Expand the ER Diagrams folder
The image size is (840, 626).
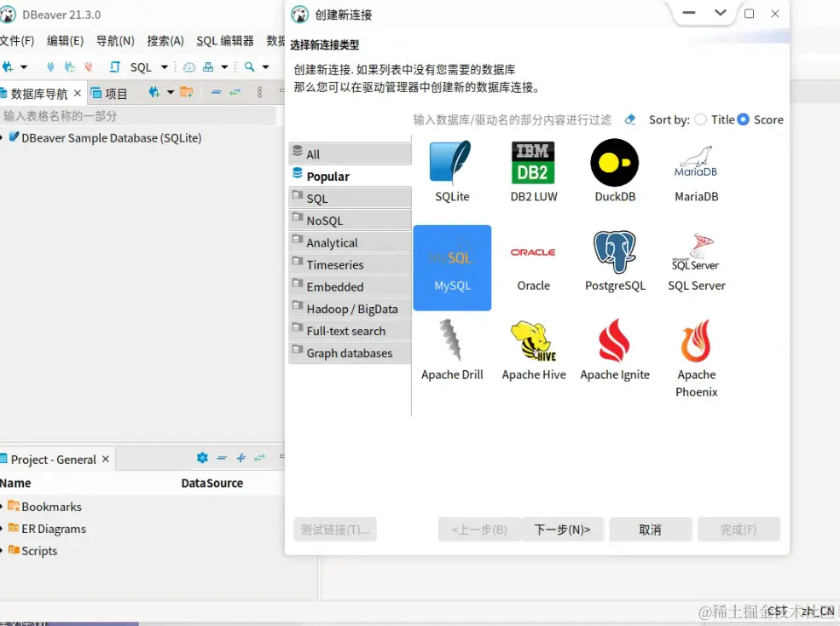pos(2,529)
